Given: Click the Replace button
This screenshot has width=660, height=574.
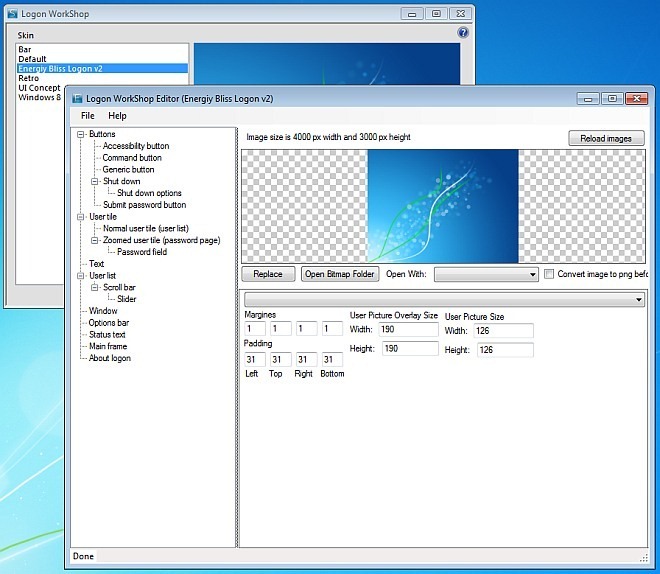Looking at the screenshot, I should (268, 274).
